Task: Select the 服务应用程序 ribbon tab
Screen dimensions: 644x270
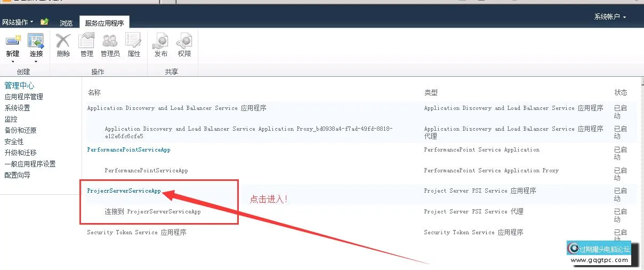Action: [104, 23]
